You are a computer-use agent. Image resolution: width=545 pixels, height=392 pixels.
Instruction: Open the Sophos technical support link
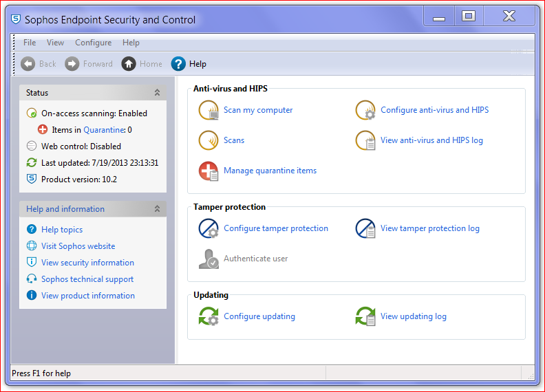point(87,279)
